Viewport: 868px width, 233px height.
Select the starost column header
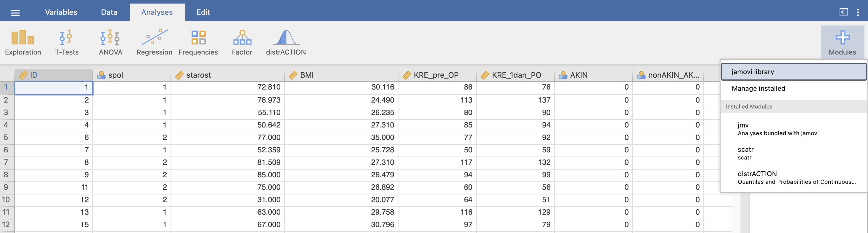227,75
